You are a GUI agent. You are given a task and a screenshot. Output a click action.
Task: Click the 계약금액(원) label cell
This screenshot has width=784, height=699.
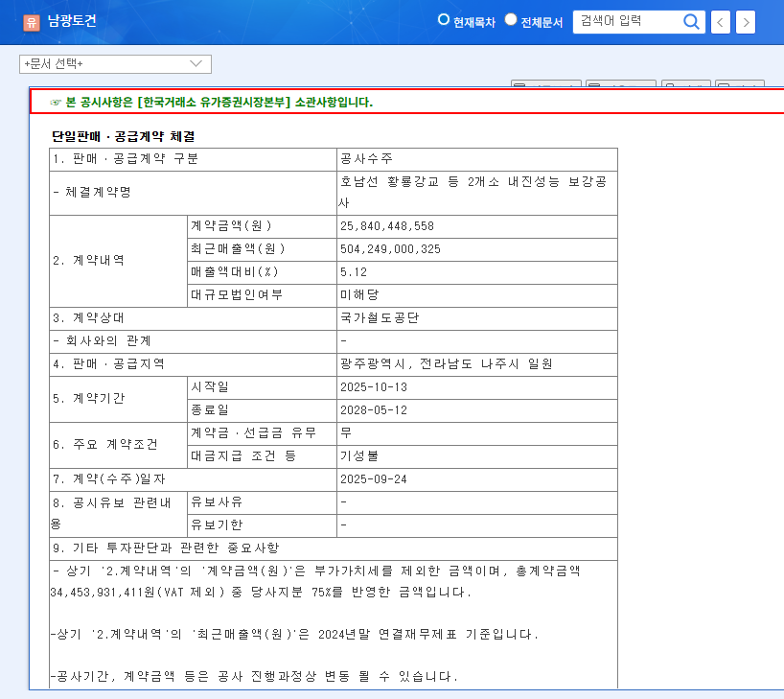(262, 226)
